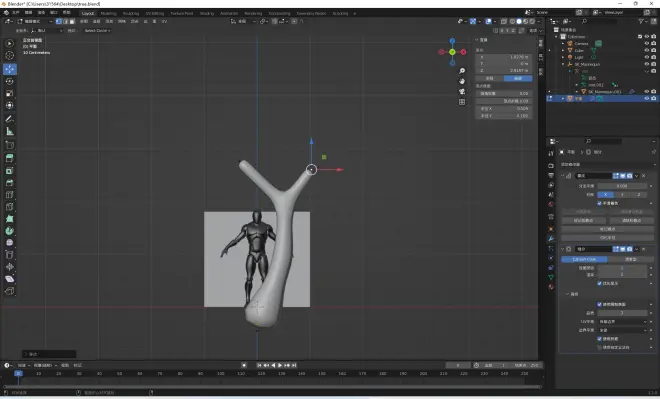
Task: Open the UV menu in viewport header
Action: pos(164,21)
